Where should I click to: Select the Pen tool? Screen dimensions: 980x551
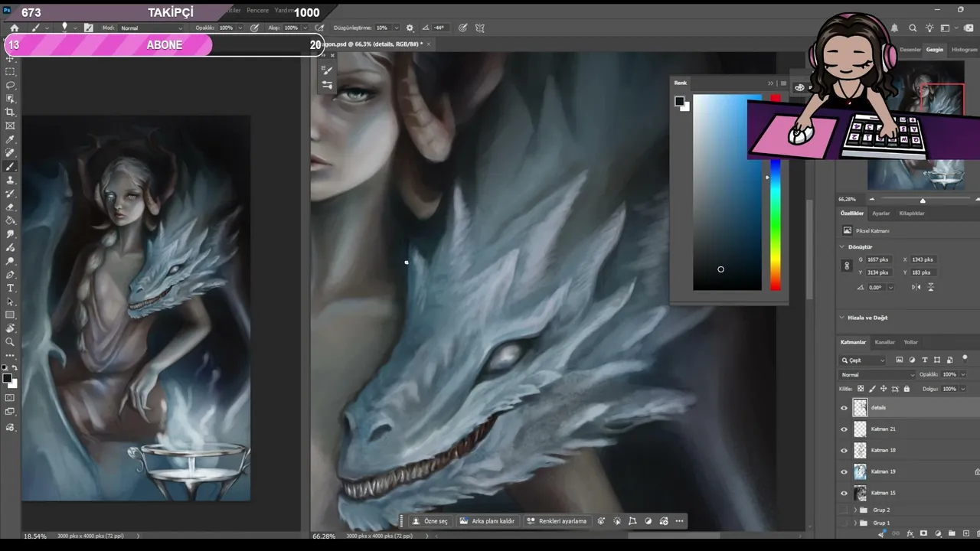10,275
